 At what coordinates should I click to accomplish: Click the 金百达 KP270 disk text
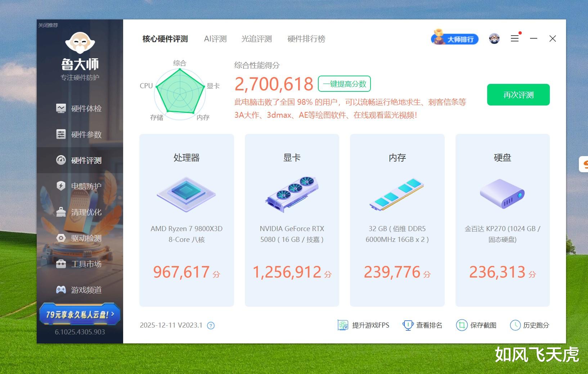pyautogui.click(x=502, y=234)
